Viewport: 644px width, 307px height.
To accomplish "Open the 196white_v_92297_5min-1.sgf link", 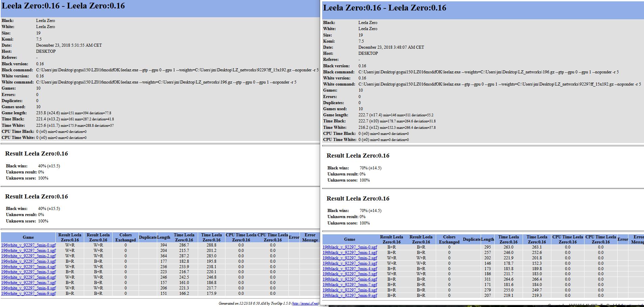I will [28, 251].
